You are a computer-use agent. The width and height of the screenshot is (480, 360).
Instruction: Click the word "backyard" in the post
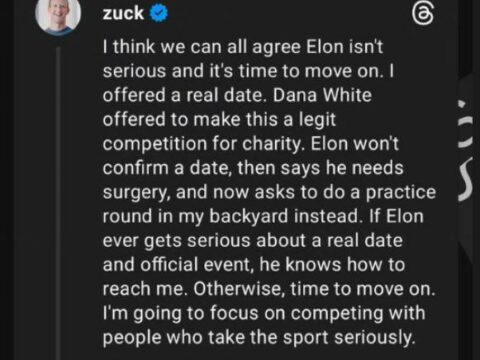click(248, 216)
